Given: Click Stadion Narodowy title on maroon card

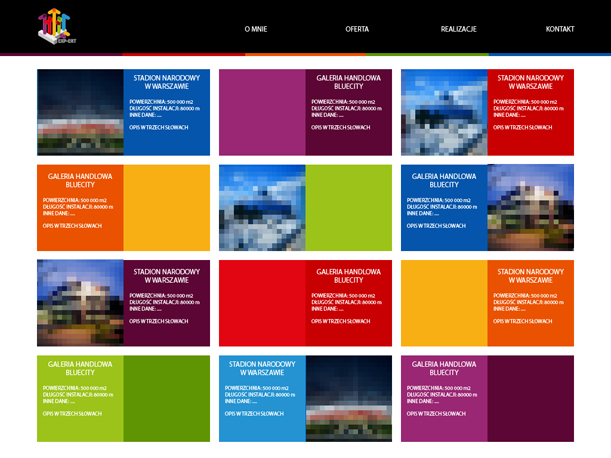Looking at the screenshot, I should click(x=167, y=276).
